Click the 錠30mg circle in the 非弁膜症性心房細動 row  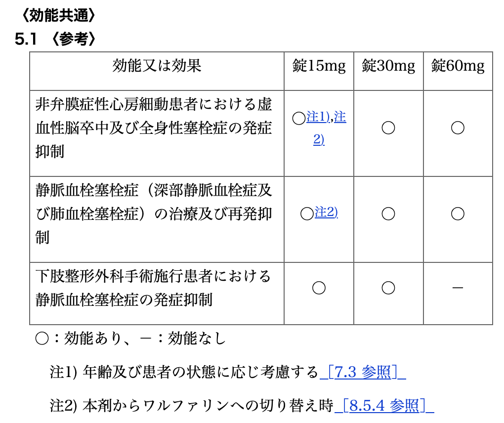(x=388, y=128)
